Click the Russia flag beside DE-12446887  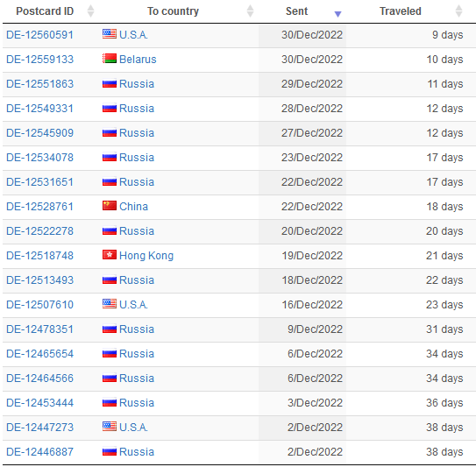pos(110,450)
